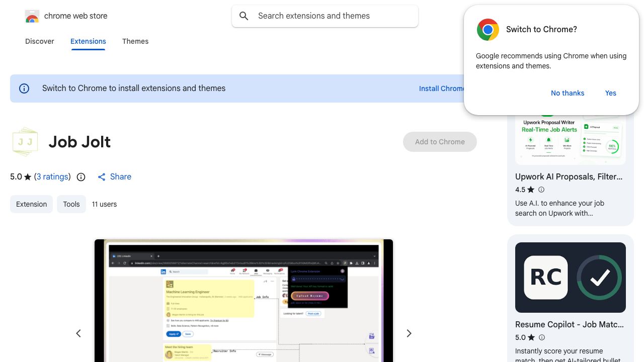Go to next screenshot with right arrow
Image resolution: width=644 pixels, height=362 pixels.
409,333
